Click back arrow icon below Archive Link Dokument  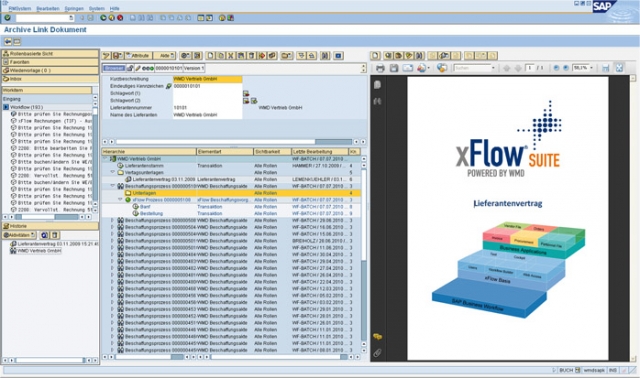(x=8, y=42)
